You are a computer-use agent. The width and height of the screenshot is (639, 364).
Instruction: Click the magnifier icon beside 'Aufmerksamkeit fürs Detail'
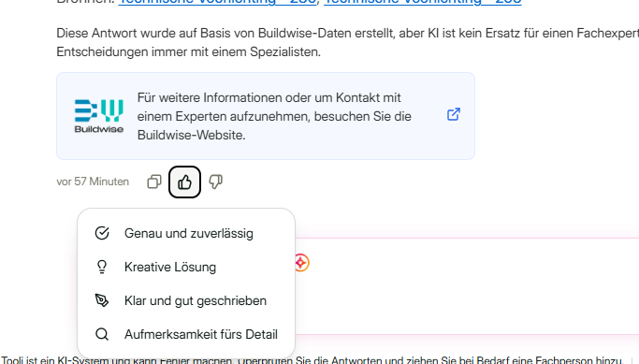102,334
